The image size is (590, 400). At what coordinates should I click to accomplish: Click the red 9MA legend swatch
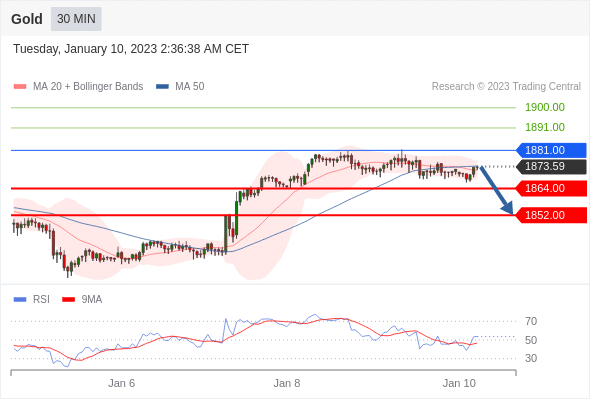[68, 300]
